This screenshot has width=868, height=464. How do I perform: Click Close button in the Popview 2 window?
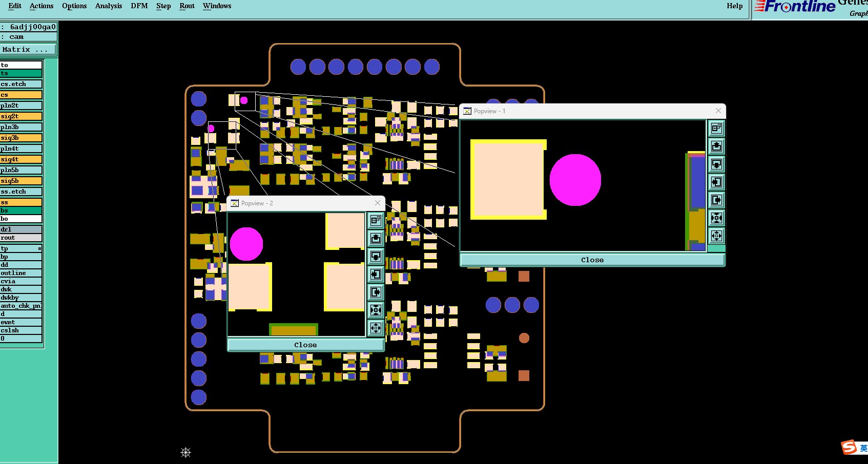305,345
